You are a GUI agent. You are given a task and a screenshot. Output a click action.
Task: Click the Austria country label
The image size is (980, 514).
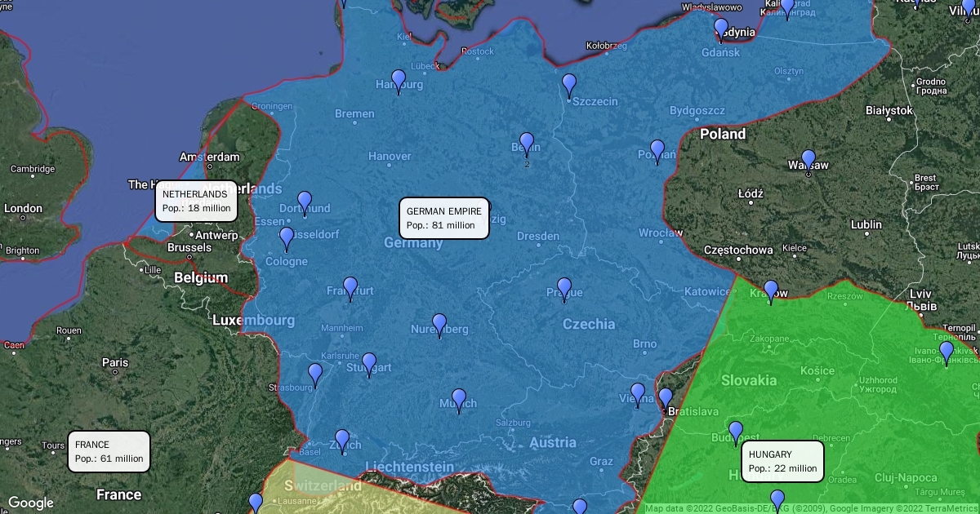point(553,443)
